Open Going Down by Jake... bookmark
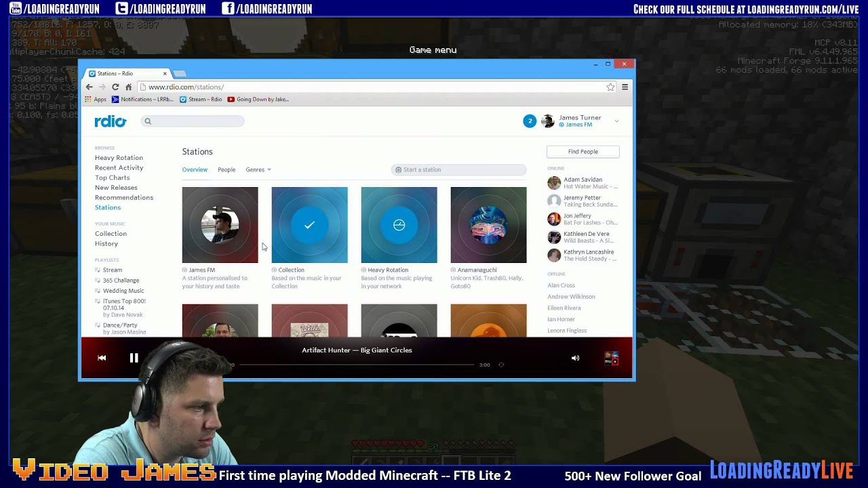This screenshot has height=488, width=868. (259, 99)
